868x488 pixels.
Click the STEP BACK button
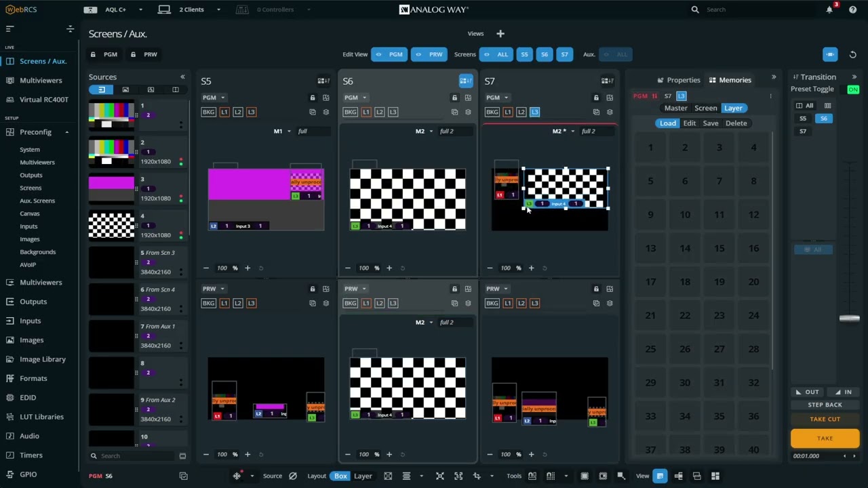coord(825,405)
